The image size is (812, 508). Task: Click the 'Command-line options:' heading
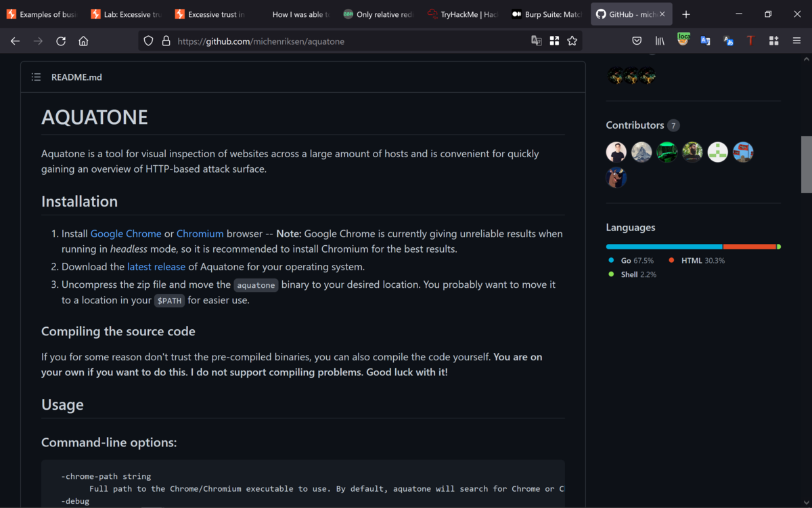click(x=109, y=442)
